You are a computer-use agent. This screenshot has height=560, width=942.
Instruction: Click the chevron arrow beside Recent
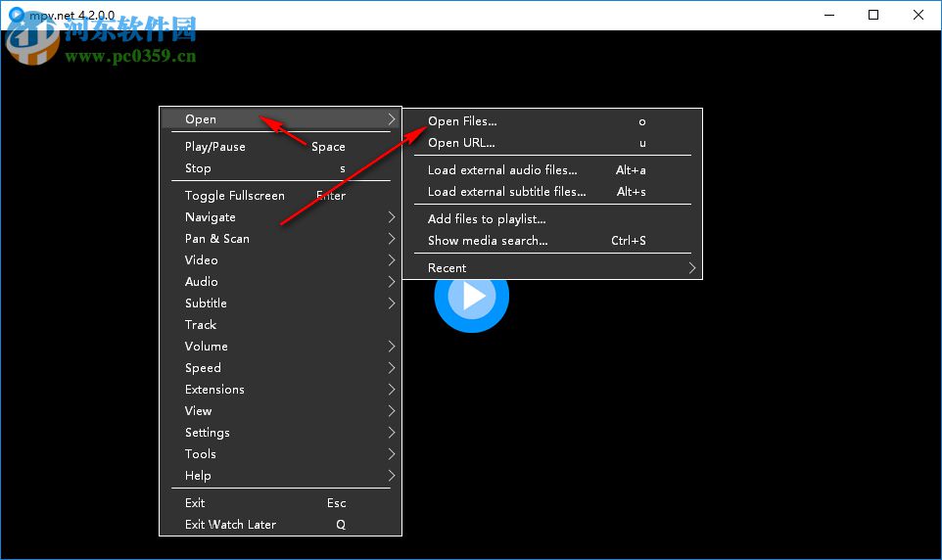click(692, 268)
